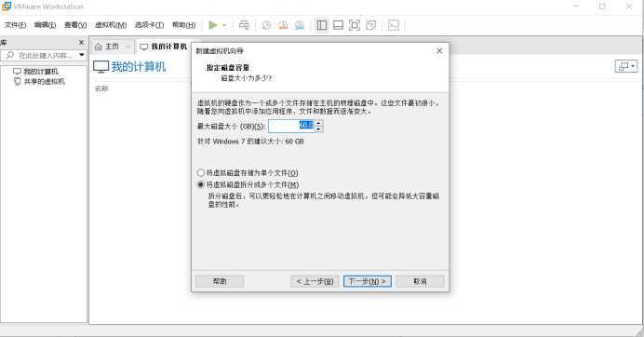Toggle the library sidebar view icon
The height and width of the screenshot is (337, 644).
click(x=322, y=25)
